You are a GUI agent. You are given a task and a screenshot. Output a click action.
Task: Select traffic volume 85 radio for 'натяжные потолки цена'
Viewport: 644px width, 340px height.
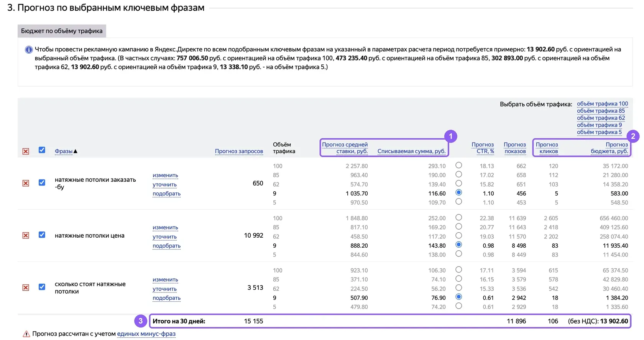tap(458, 227)
